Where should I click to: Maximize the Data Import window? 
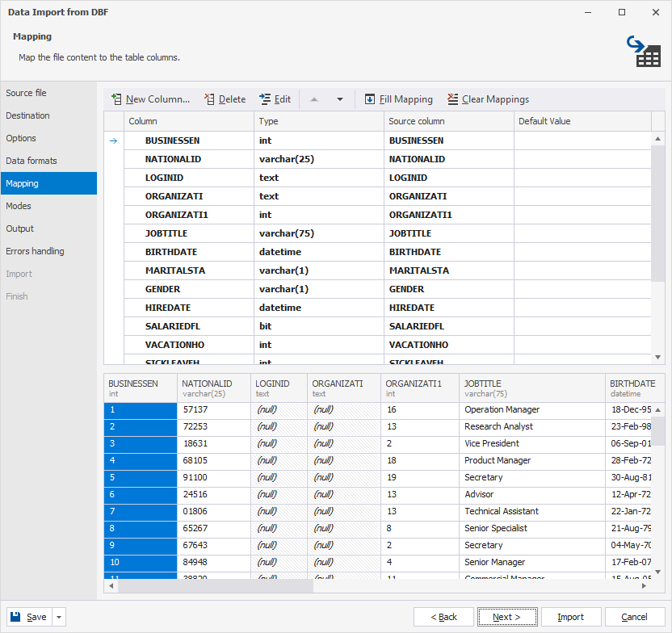point(622,12)
